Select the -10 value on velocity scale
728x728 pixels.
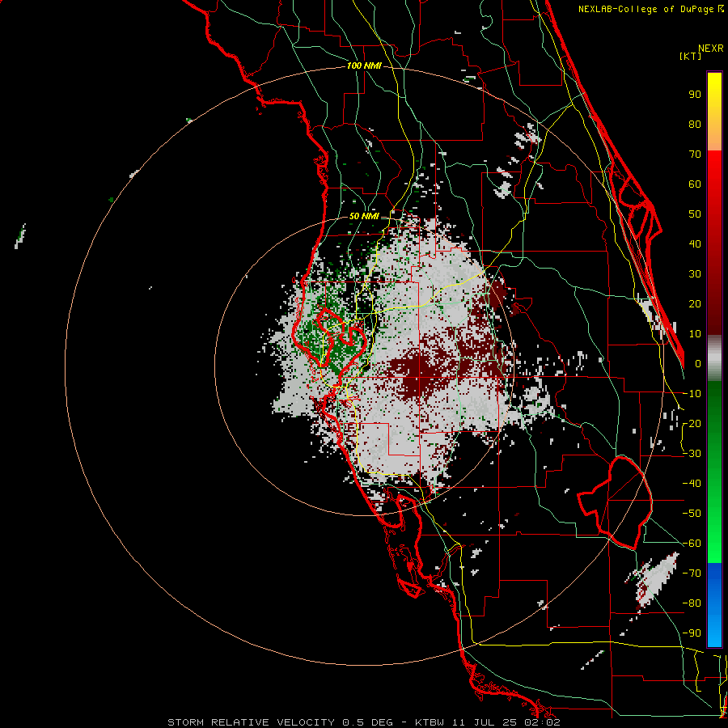(x=692, y=394)
